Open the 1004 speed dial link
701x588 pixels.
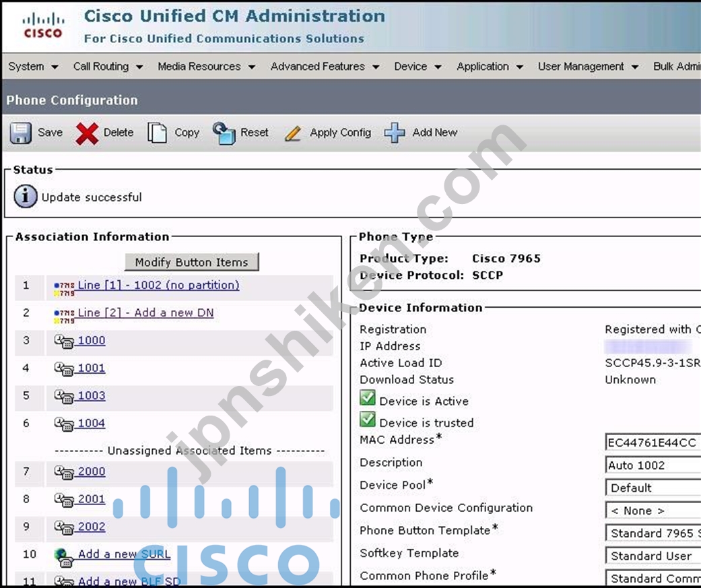pyautogui.click(x=92, y=424)
